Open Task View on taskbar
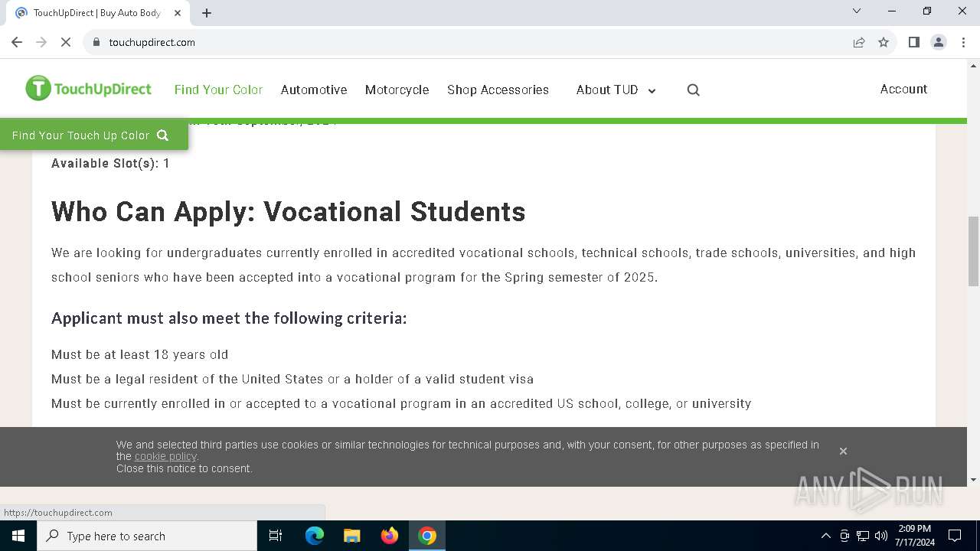This screenshot has width=980, height=551. pyautogui.click(x=276, y=536)
